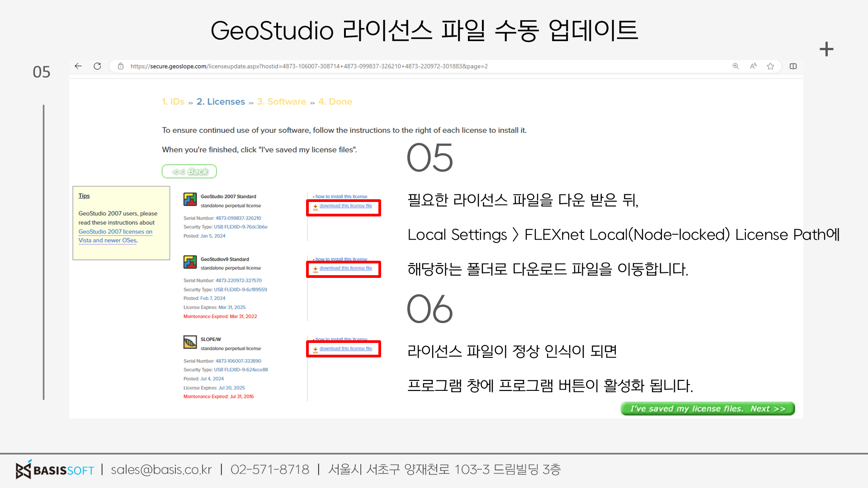Viewport: 868px width, 488px height.
Task: Open how to install link for GeoStudiov9 Standard
Action: [341, 259]
